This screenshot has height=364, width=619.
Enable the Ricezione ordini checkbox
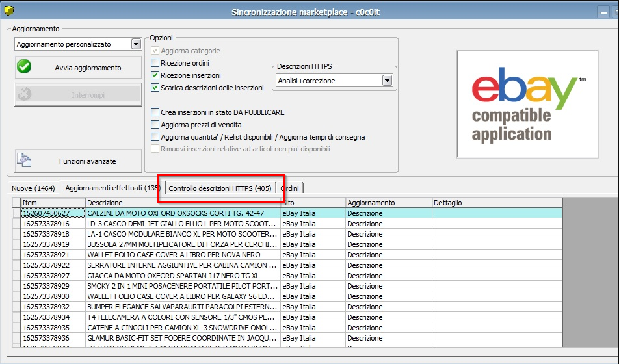tap(155, 63)
